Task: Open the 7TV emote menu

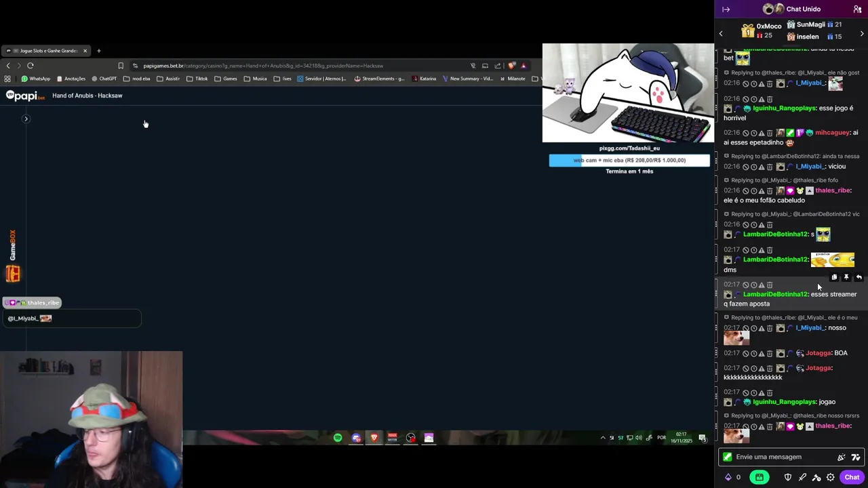Action: [x=856, y=457]
